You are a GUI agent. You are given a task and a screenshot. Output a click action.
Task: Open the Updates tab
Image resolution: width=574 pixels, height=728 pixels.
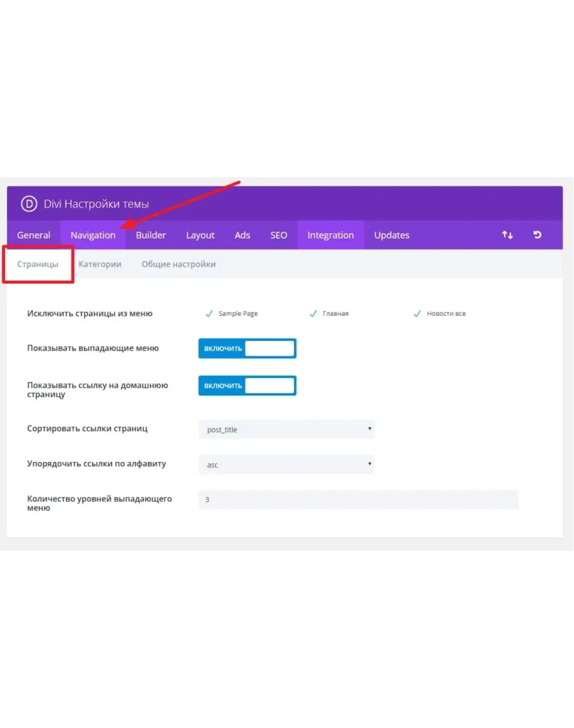coord(392,235)
